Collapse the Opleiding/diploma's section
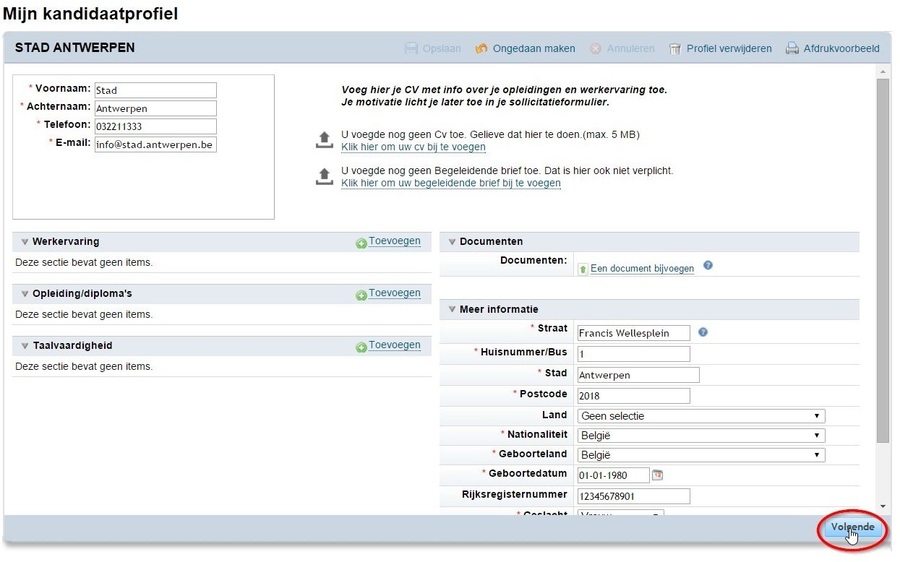This screenshot has height=562, width=900. click(x=25, y=294)
